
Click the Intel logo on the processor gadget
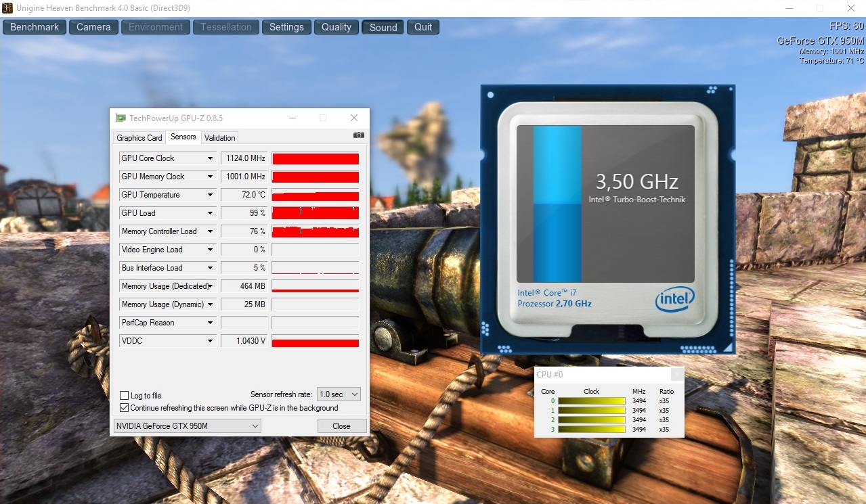click(674, 298)
